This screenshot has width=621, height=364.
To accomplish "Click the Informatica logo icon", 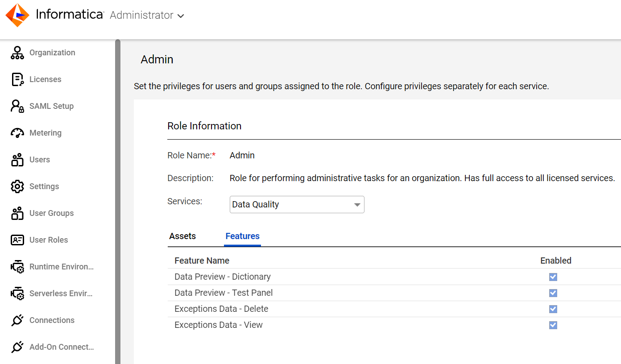I will point(17,15).
